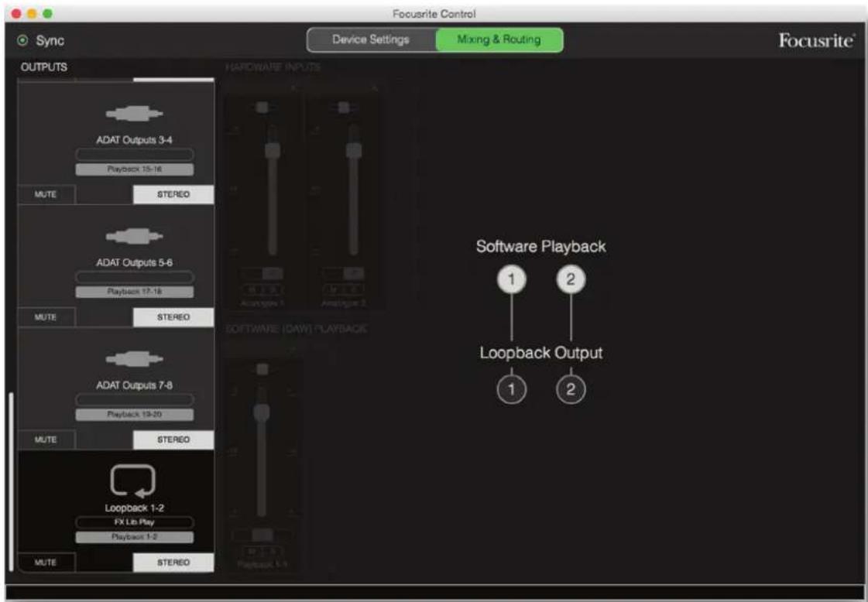
Task: Click the ADAT Outputs 3-4 connector icon
Action: coord(134,114)
